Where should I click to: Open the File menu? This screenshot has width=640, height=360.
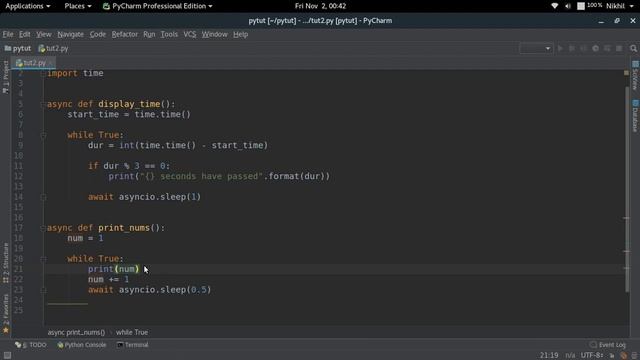8,34
